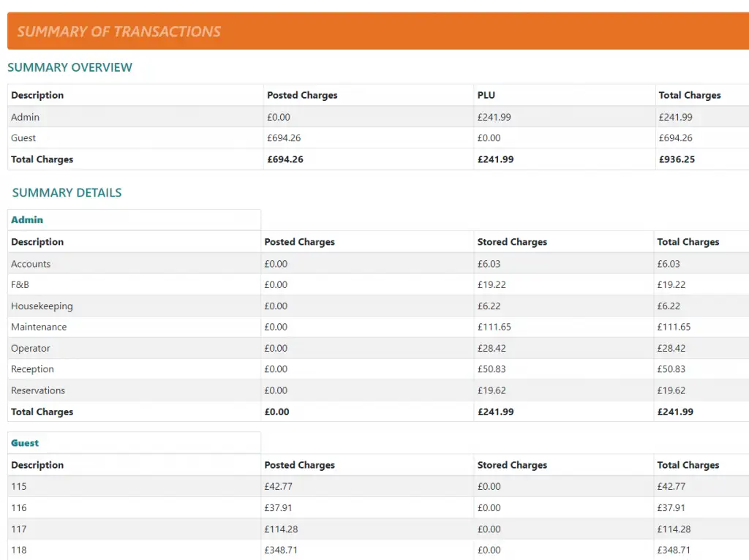Click Total Charges header in Guest table
Screen dimensions: 749x560
point(688,465)
